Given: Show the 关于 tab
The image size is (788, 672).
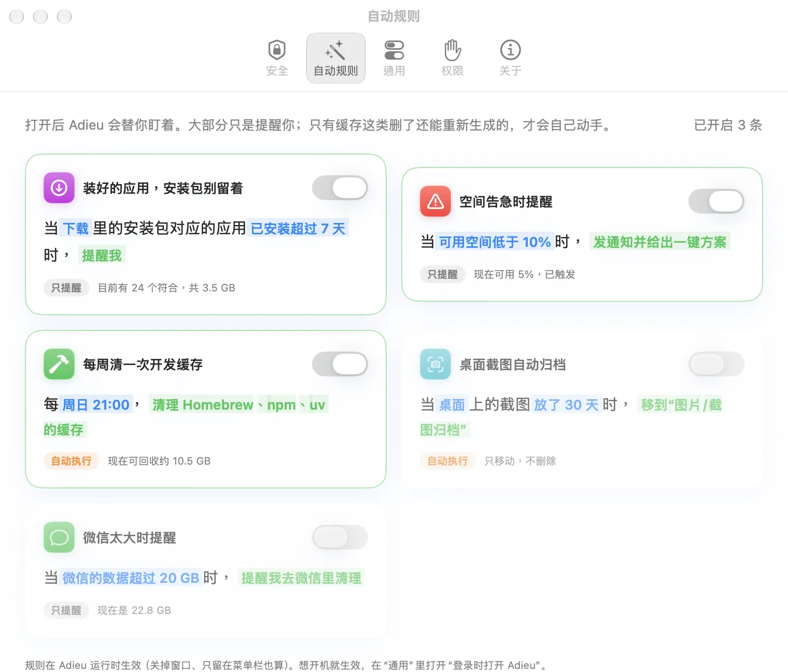Looking at the screenshot, I should point(510,58).
